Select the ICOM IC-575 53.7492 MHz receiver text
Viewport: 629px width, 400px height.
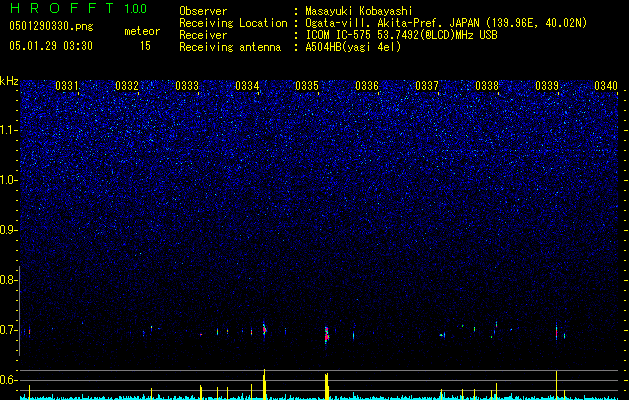[x=401, y=35]
